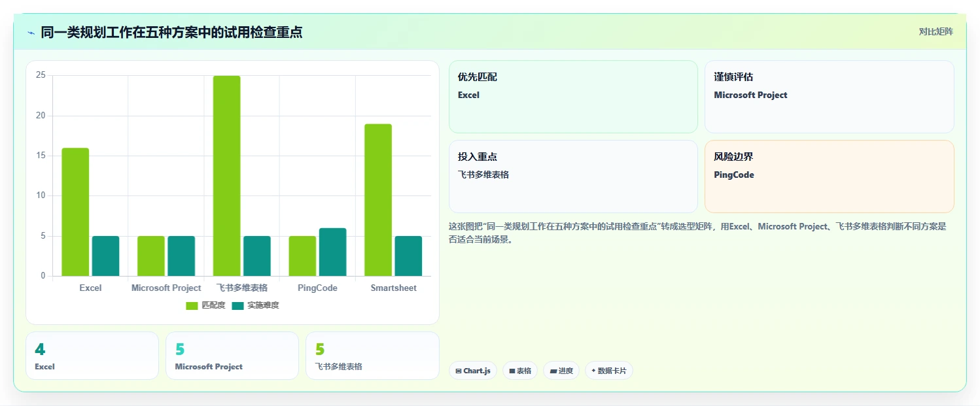Click the green 匹配度 legend color swatch
The image size is (980, 406).
(192, 305)
